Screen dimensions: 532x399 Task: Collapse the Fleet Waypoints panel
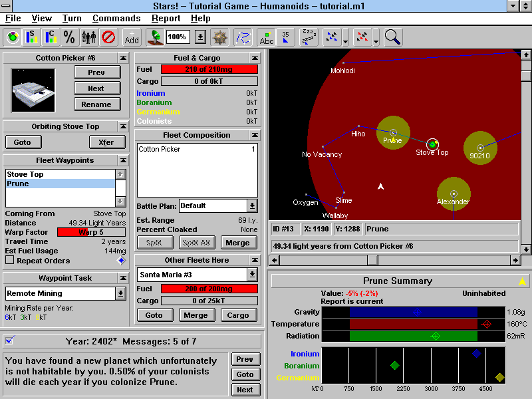(x=124, y=160)
